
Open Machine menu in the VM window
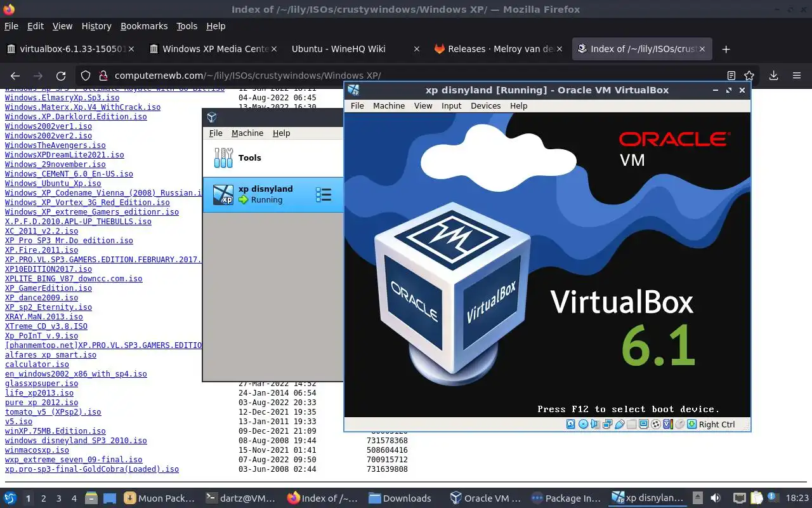(x=389, y=106)
